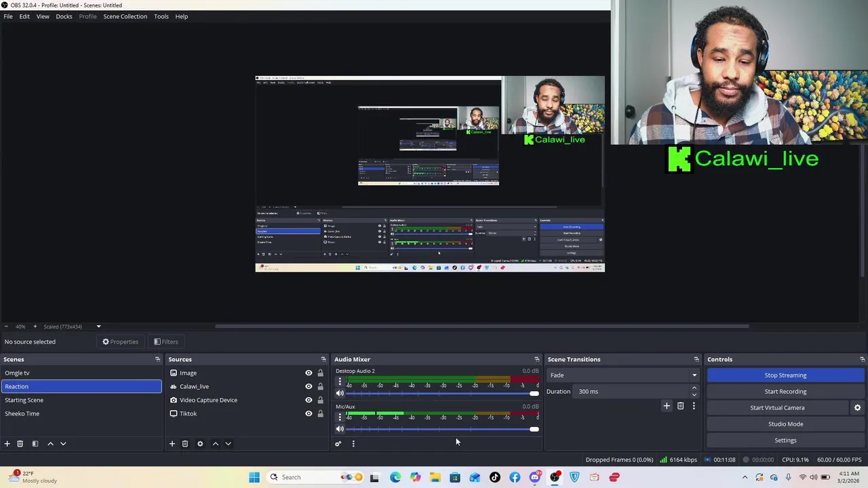This screenshot has width=868, height=488.
Task: Decrease transition duration with down arrow
Action: click(x=694, y=394)
